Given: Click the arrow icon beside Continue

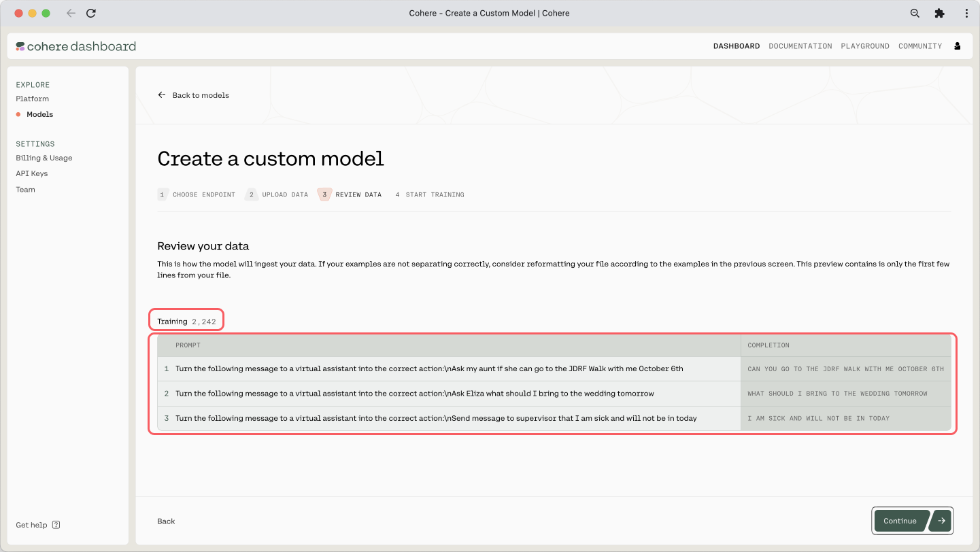Looking at the screenshot, I should [x=941, y=521].
